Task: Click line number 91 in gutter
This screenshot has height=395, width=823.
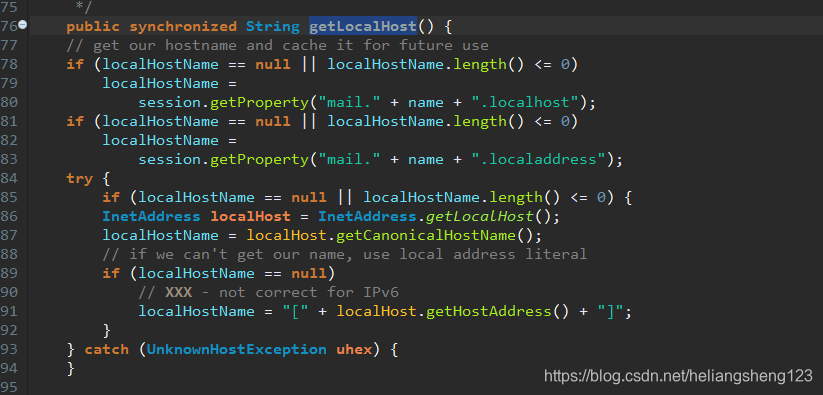Action: (8, 312)
